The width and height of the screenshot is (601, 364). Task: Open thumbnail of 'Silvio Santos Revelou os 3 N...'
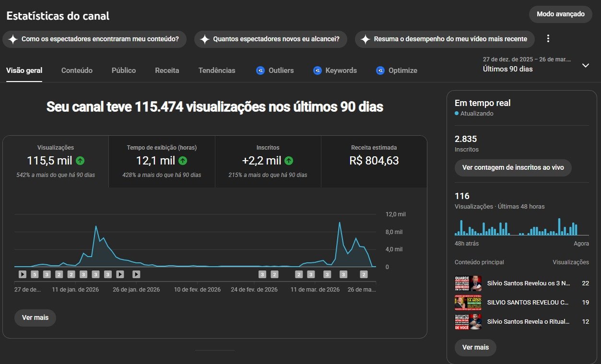pos(468,283)
